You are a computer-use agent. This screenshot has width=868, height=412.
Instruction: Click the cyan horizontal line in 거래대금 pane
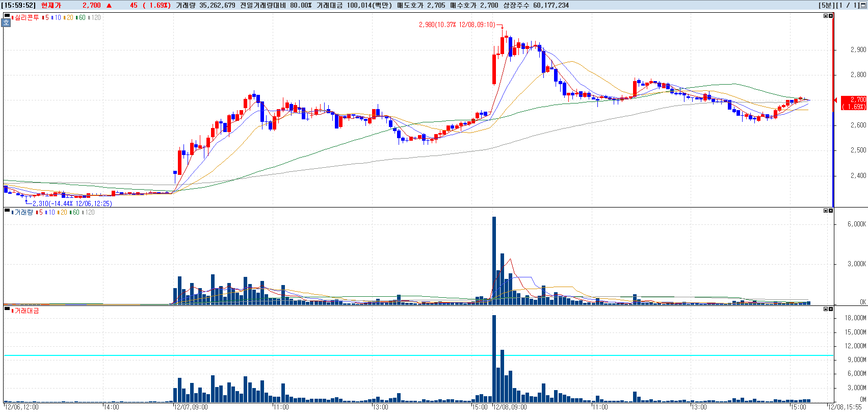click(x=418, y=355)
